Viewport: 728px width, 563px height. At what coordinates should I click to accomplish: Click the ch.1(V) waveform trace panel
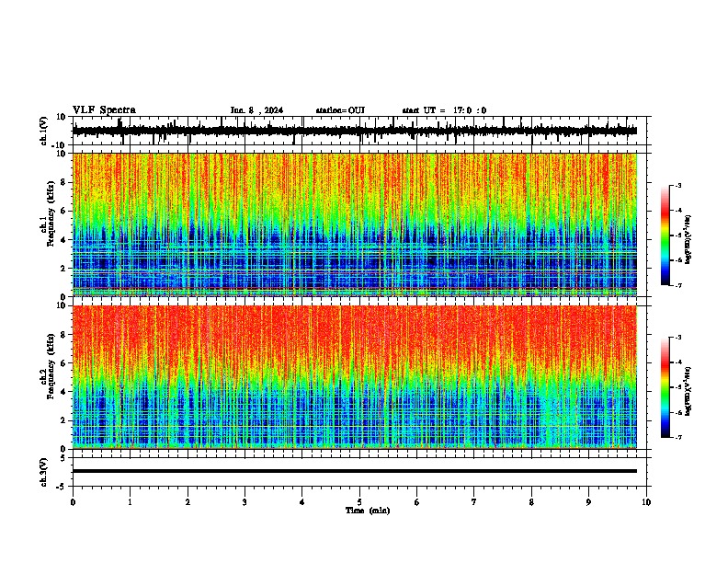[361, 131]
